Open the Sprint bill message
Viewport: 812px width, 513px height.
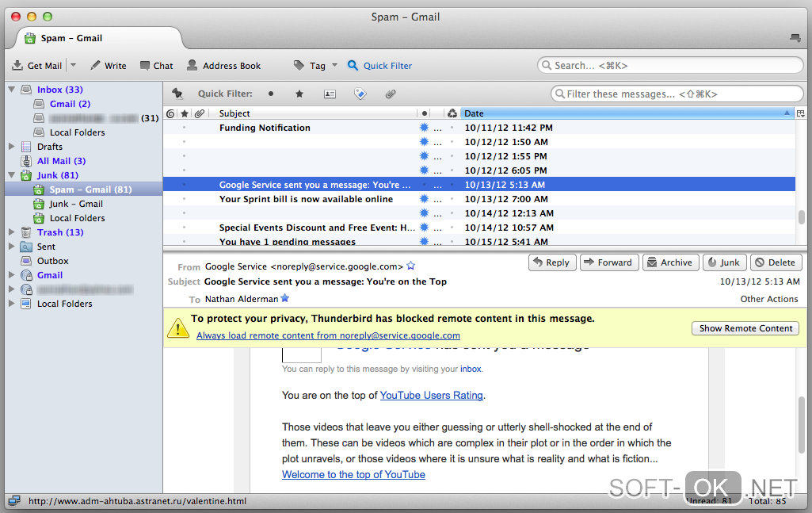click(x=306, y=199)
